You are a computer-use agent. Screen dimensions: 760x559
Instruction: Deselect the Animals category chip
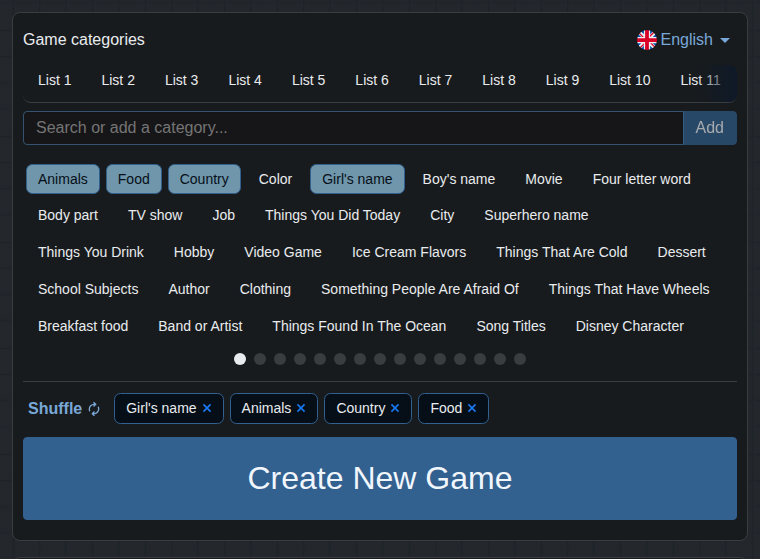63,179
